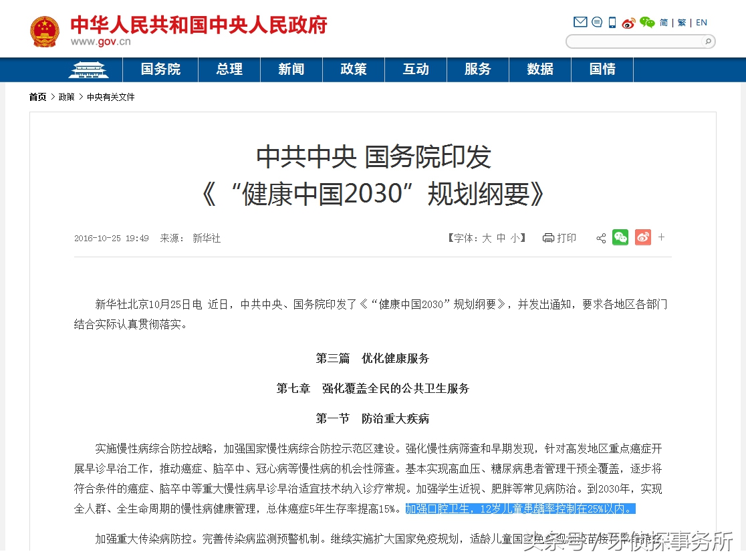Share the article via the red Weibo icon
The image size is (746, 560).
[642, 237]
